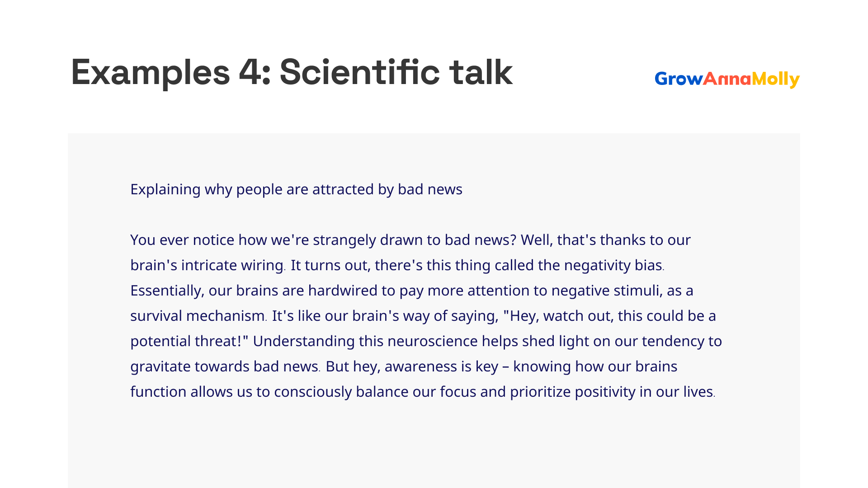Click the words 'intricate wiring' in text
This screenshot has width=868, height=488.
coord(232,265)
